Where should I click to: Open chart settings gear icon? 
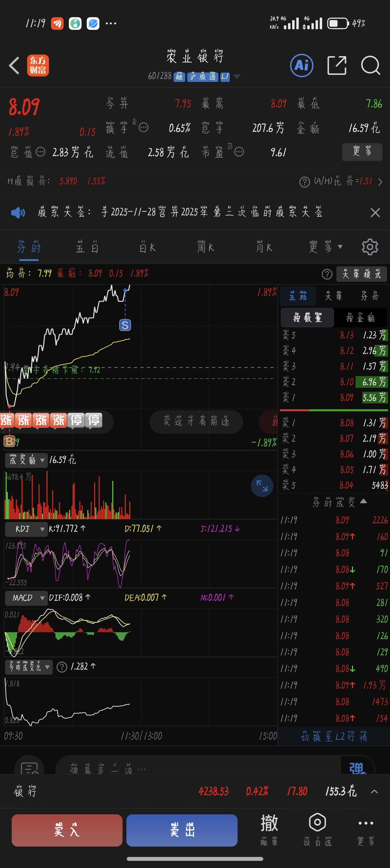[370, 247]
